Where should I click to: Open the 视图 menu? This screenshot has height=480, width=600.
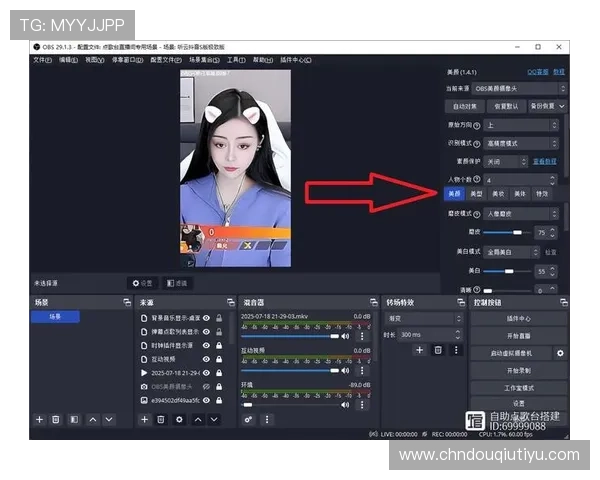click(x=95, y=60)
